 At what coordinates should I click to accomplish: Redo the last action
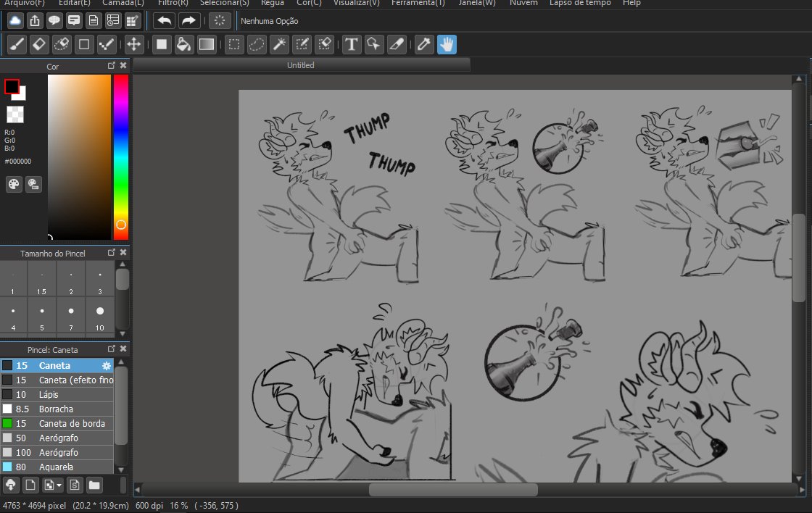click(x=188, y=21)
